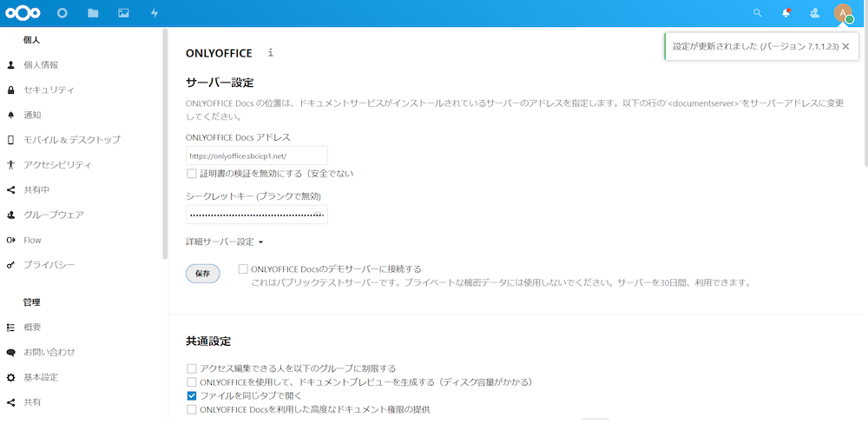Close the settings updated notification
The width and height of the screenshot is (868, 424).
coord(845,46)
